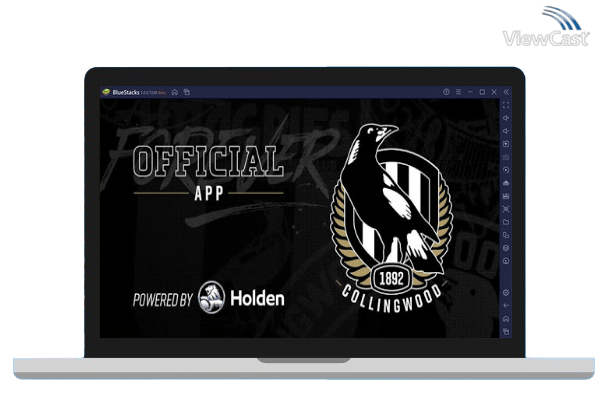Viewport: 602px width, 414px height.
Task: Open memory trim sidebar icon
Action: 506,196
